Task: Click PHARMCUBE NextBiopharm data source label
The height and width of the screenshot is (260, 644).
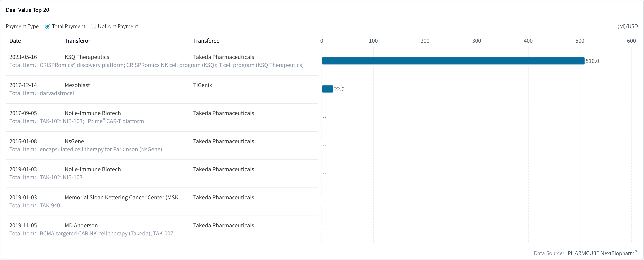Action: click(601, 253)
